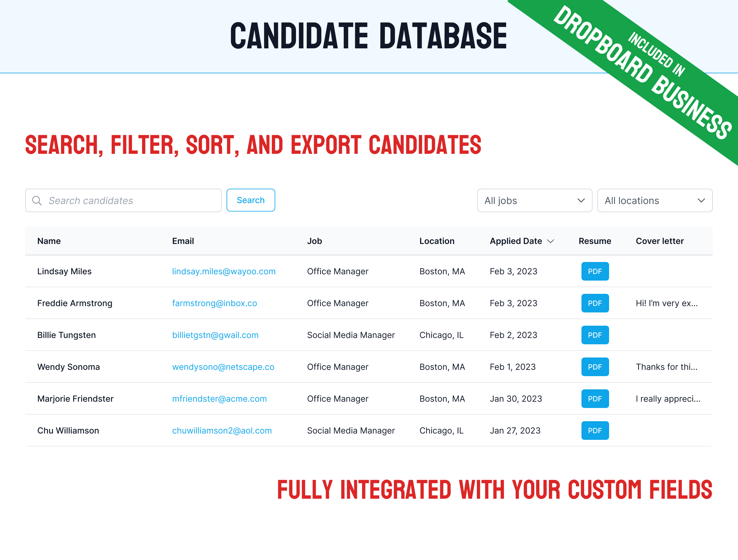738x560 pixels.
Task: Open billietgstn@gwail.com email link
Action: (x=215, y=335)
